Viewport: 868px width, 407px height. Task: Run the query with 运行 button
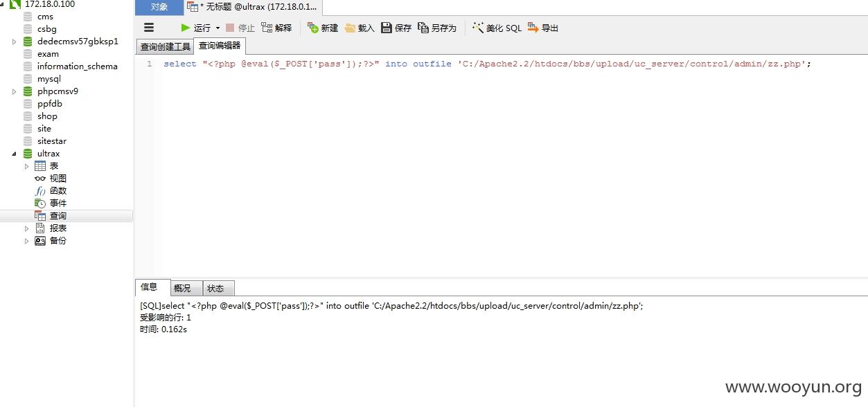195,28
